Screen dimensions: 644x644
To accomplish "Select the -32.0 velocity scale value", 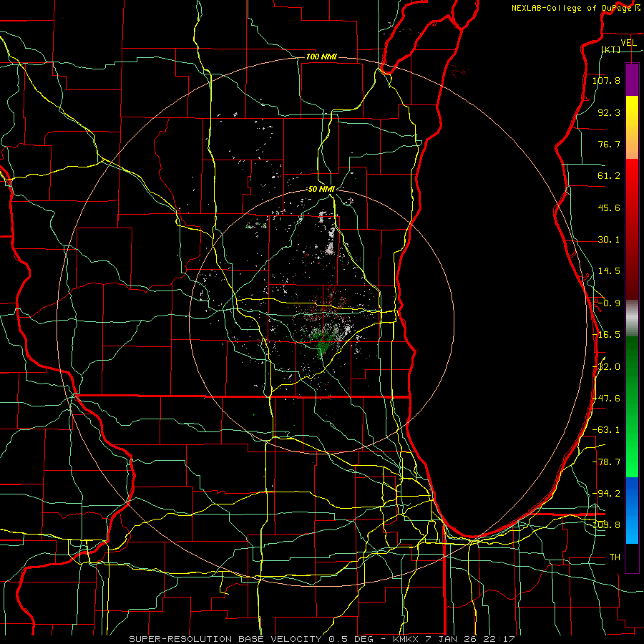I will (607, 367).
